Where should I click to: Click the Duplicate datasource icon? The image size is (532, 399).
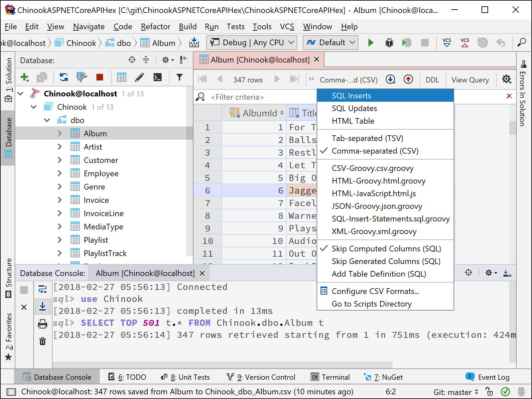(42, 77)
